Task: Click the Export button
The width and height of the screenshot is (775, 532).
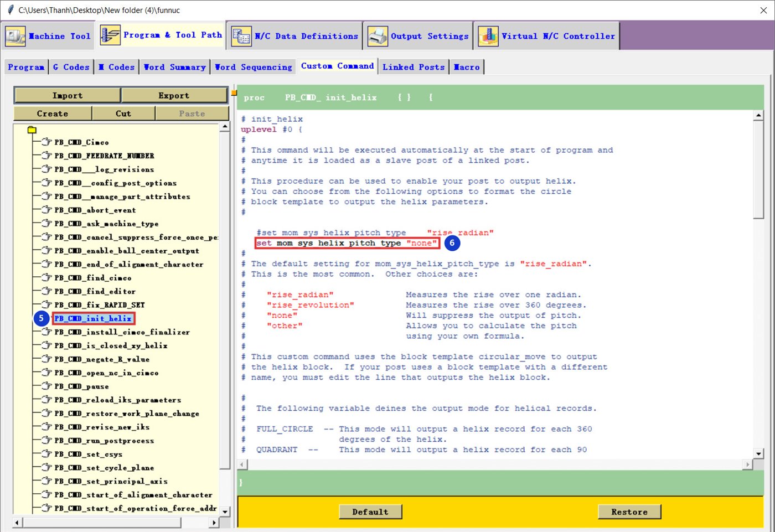Action: coord(174,95)
